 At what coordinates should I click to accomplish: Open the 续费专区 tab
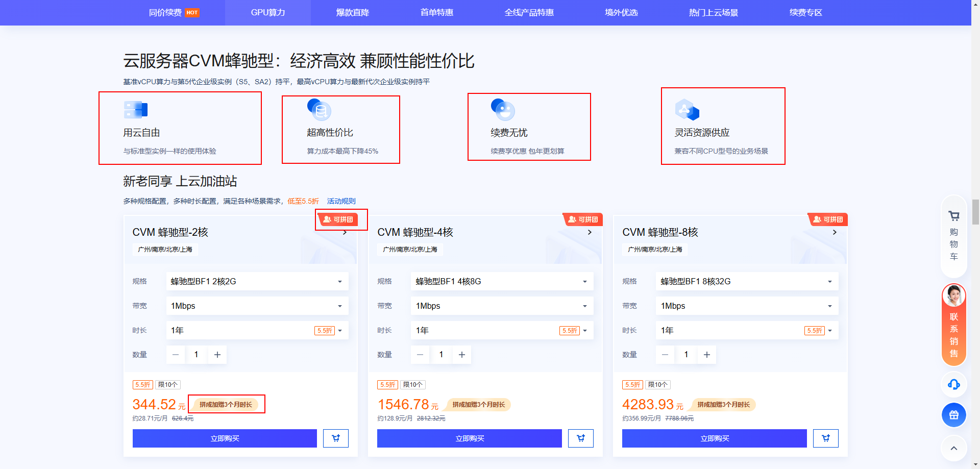pos(806,12)
